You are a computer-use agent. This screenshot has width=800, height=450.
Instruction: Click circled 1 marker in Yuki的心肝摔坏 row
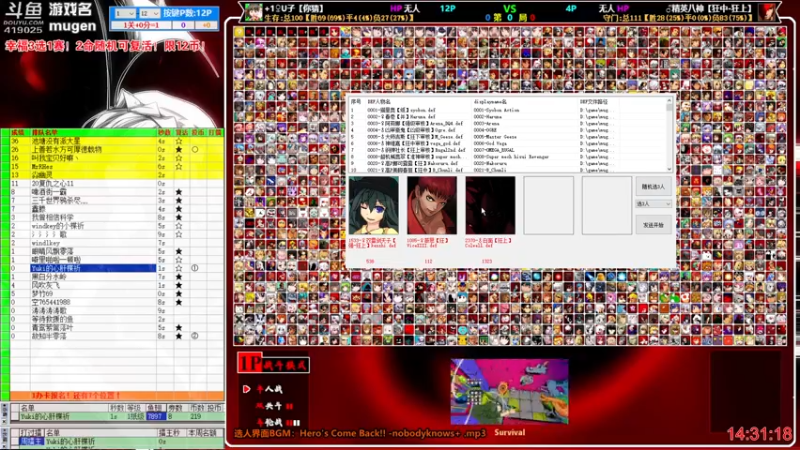[x=195, y=268]
